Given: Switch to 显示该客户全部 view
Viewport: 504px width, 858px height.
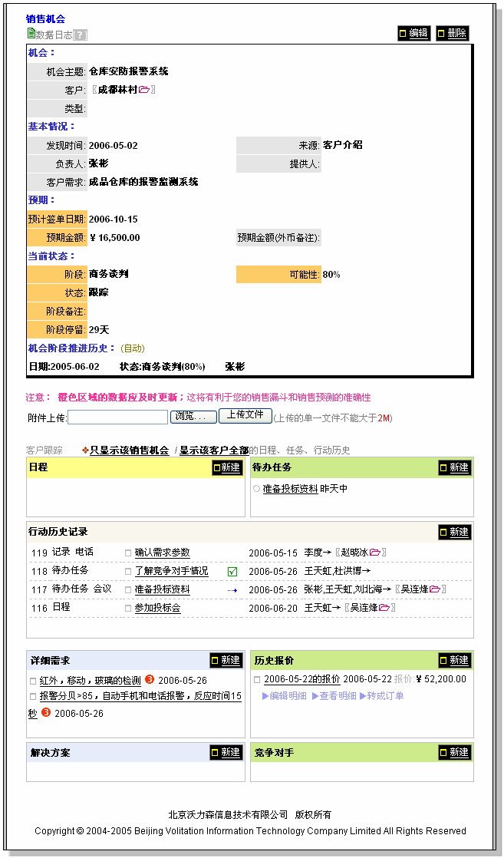Looking at the screenshot, I should click(214, 450).
